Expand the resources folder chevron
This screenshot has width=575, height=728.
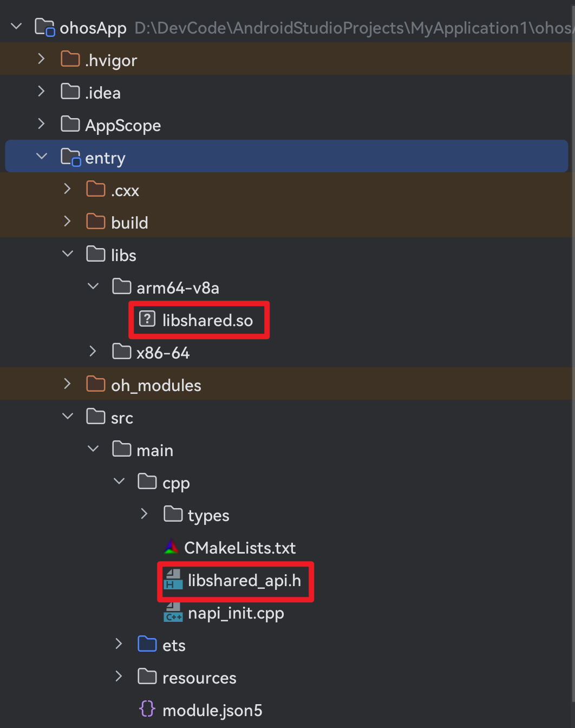click(x=119, y=676)
